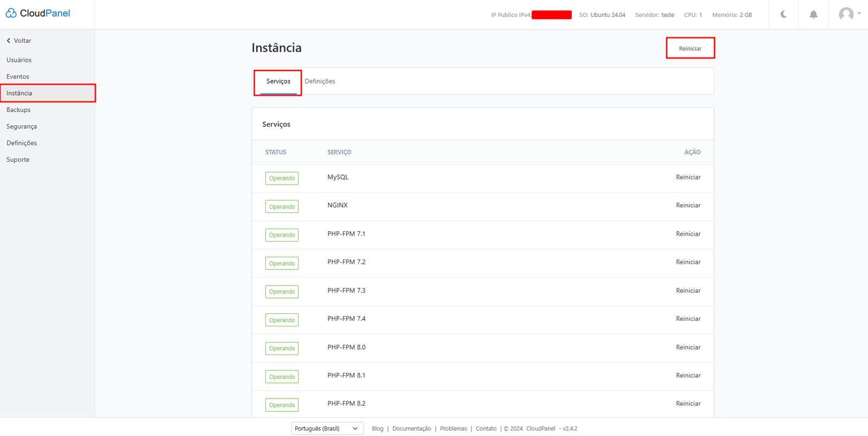Open Backups in the sidebar
The width and height of the screenshot is (868, 436).
[x=18, y=110]
